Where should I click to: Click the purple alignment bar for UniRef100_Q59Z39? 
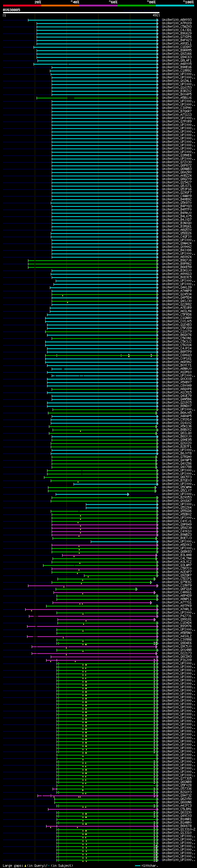click(x=105, y=528)
